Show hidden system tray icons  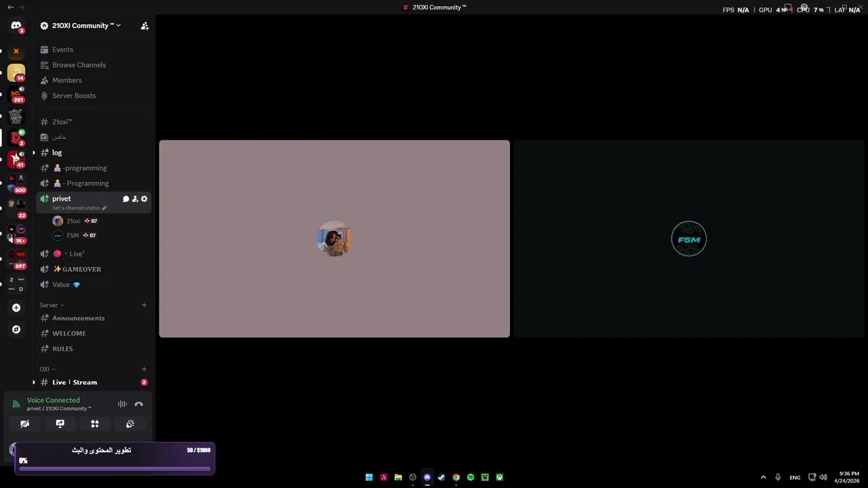pyautogui.click(x=764, y=477)
